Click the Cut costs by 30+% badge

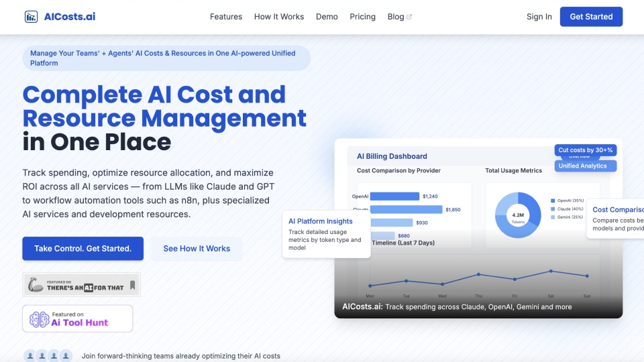coord(585,150)
